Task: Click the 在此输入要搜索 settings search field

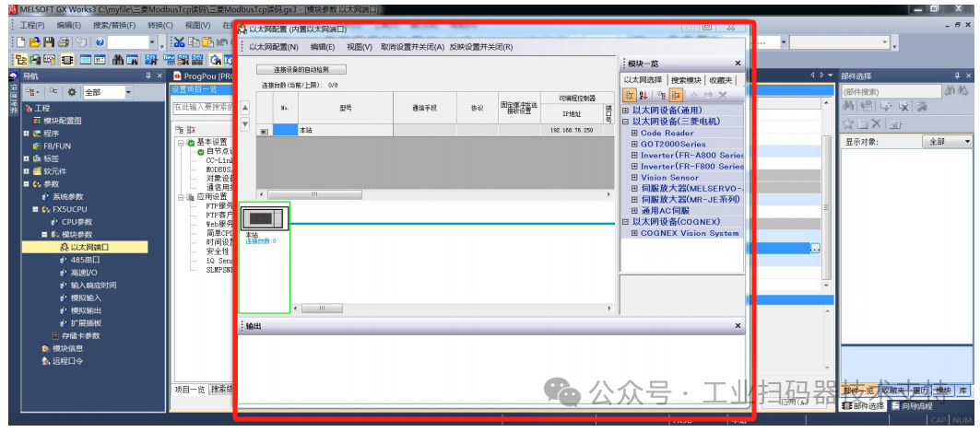Action: tap(203, 108)
